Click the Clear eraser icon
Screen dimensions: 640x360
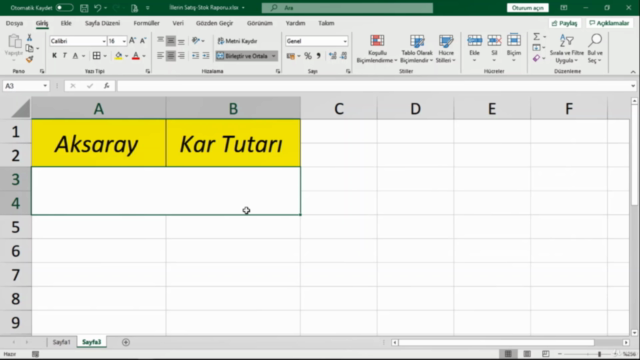point(536,58)
